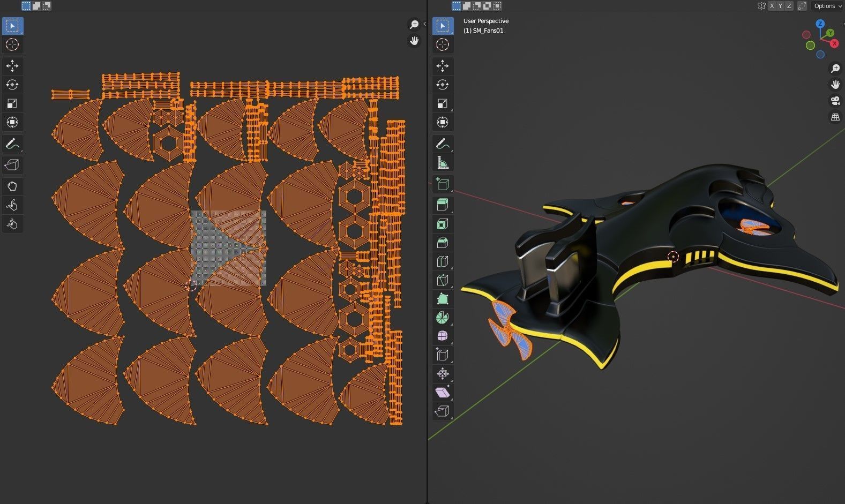
Task: Choose the Add Cube tool
Action: (443, 184)
